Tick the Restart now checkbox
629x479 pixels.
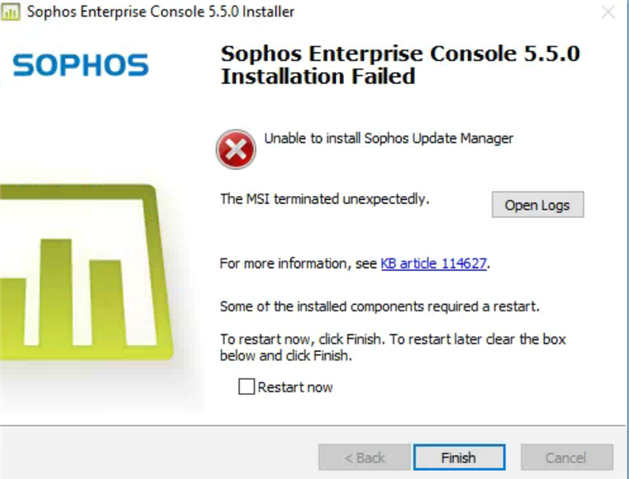pyautogui.click(x=246, y=387)
